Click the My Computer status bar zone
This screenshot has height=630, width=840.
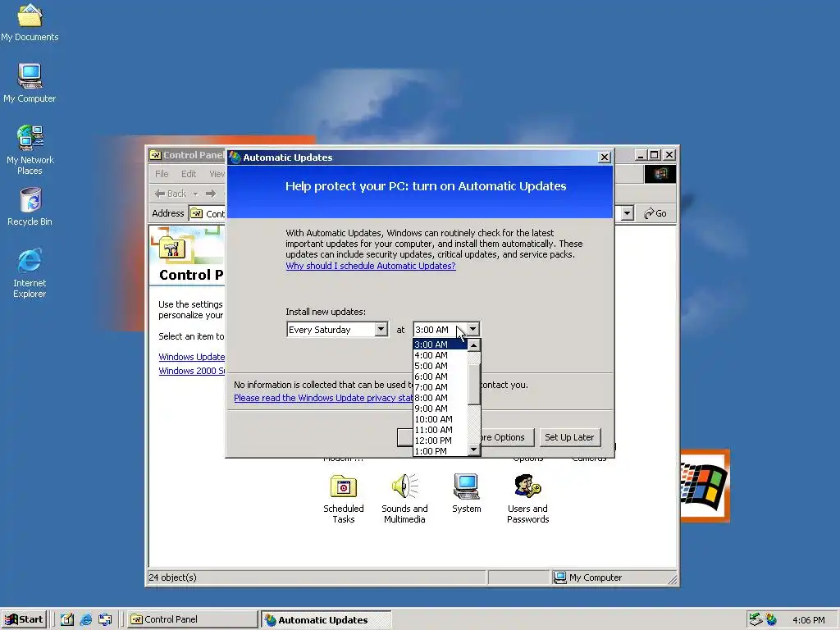pos(613,577)
